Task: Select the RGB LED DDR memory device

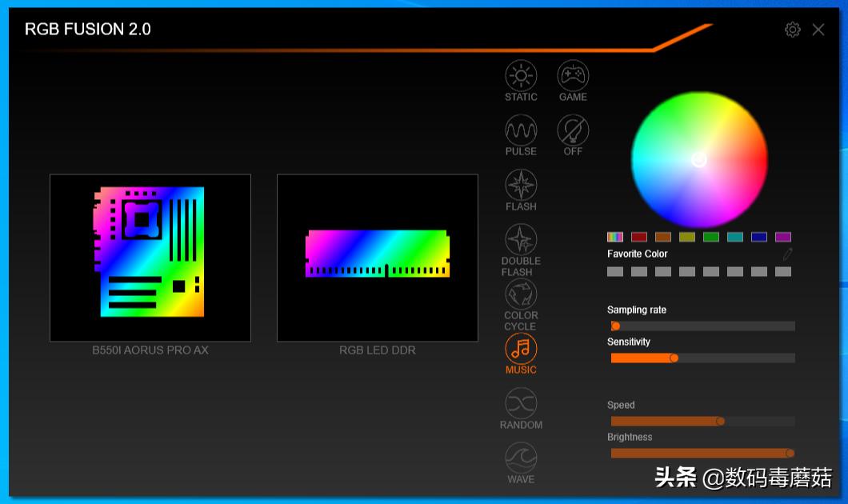Action: tap(378, 258)
